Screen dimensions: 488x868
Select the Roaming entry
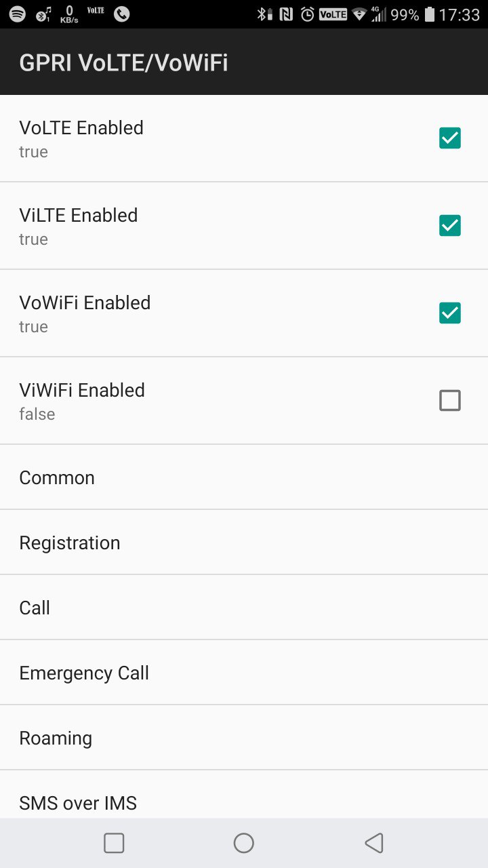(x=56, y=738)
